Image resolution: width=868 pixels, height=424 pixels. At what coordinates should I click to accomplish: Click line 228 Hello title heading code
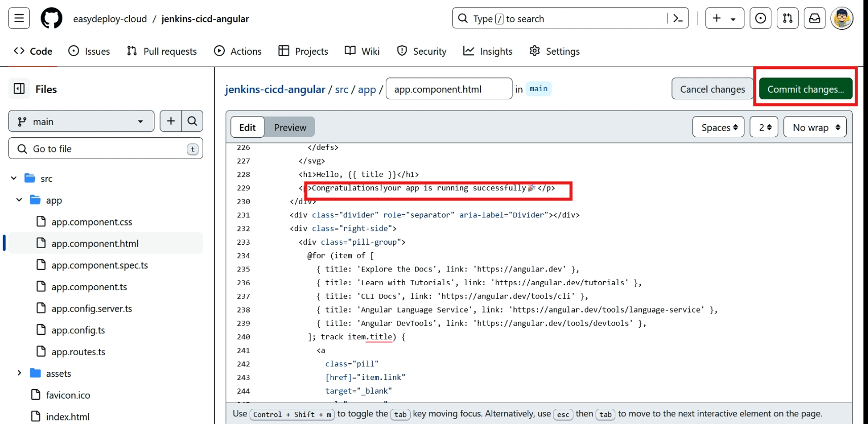[359, 174]
